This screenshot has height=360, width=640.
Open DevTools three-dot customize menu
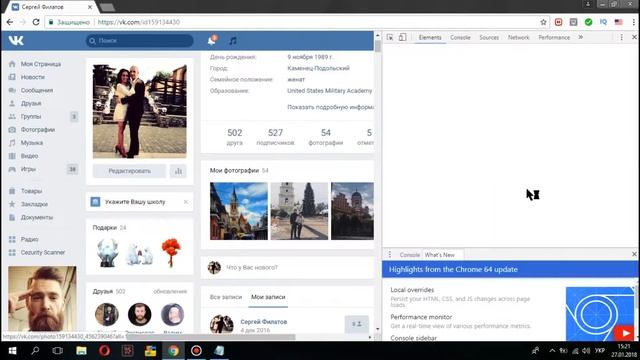pyautogui.click(x=621, y=37)
